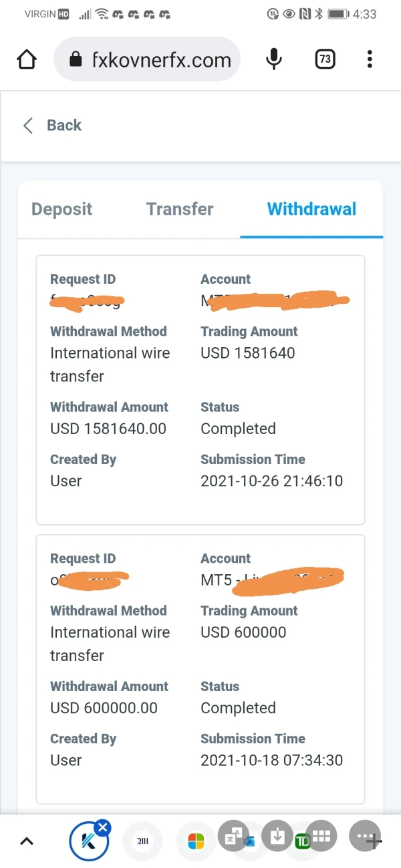Expand the bottom bar up chevron
Viewport: 401px width, 868px height.
[27, 841]
